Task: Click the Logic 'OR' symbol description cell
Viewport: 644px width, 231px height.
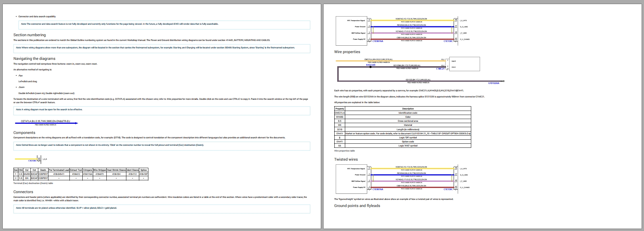Action: (x=408, y=137)
